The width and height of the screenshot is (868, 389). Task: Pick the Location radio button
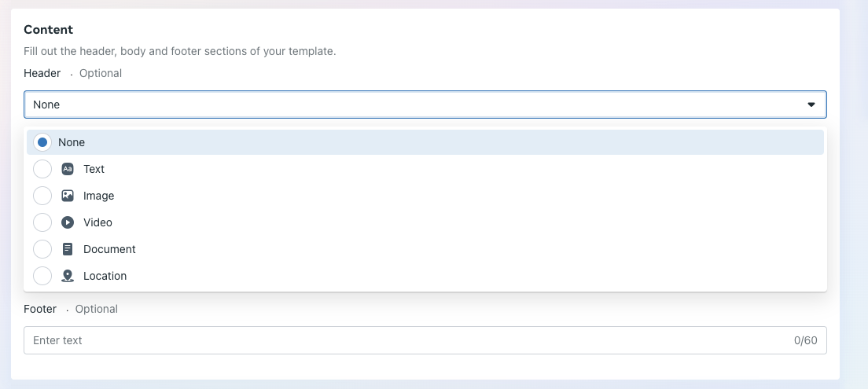[x=42, y=276]
